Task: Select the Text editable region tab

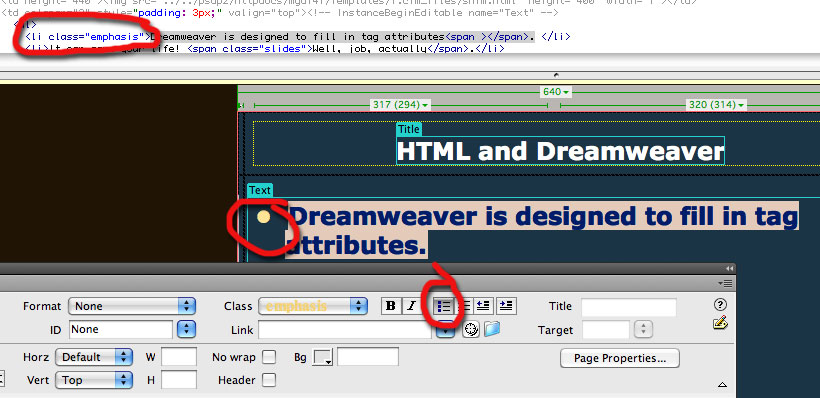Action: pyautogui.click(x=259, y=190)
